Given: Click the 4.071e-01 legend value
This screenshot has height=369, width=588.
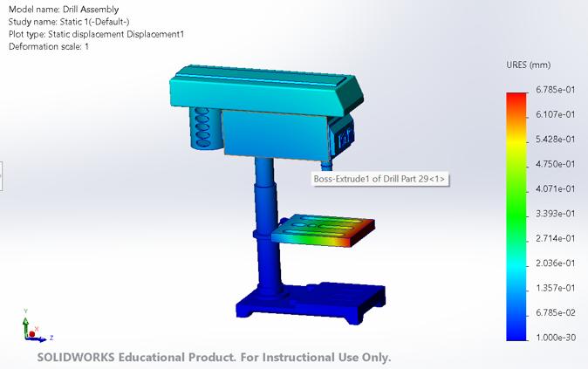Looking at the screenshot, I should pos(555,188).
